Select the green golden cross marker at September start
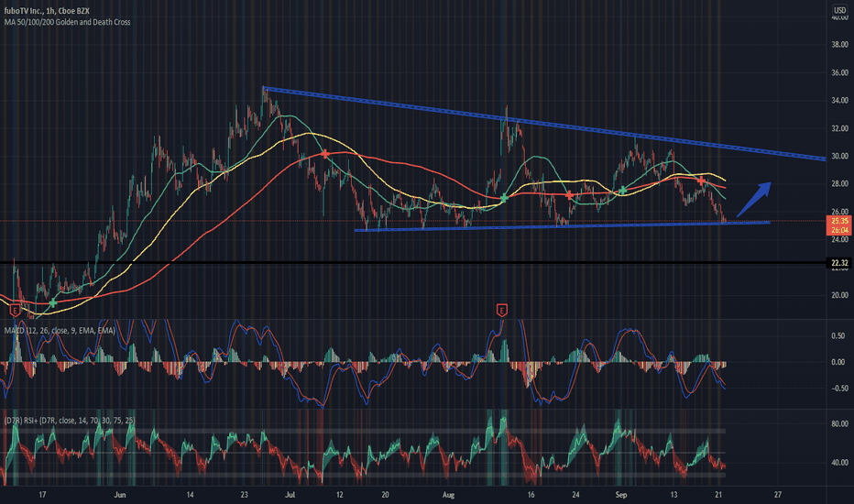The height and width of the screenshot is (504, 854). pos(622,191)
